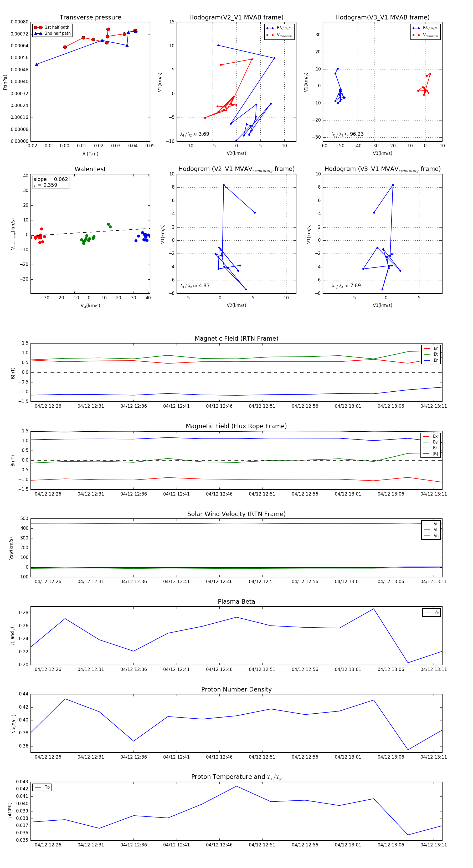Select the "Tp" legend entry
The height and width of the screenshot is (868, 473).
(x=42, y=787)
